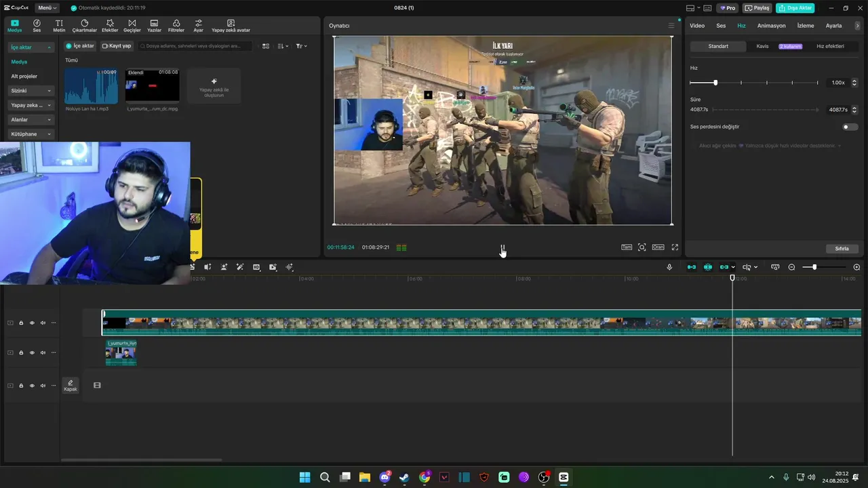868x488 pixels.
Task: Toggle the auto snapping icon
Action: (708, 267)
